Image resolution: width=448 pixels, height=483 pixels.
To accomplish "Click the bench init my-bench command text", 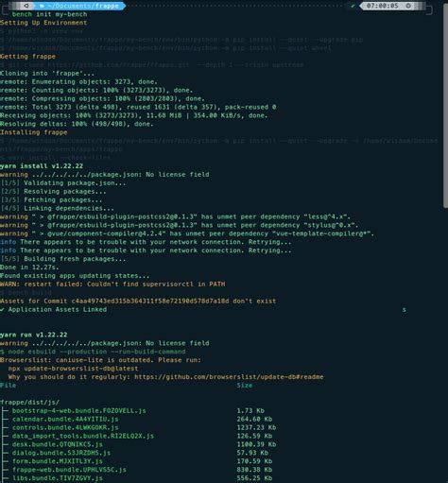I will tap(49, 14).
